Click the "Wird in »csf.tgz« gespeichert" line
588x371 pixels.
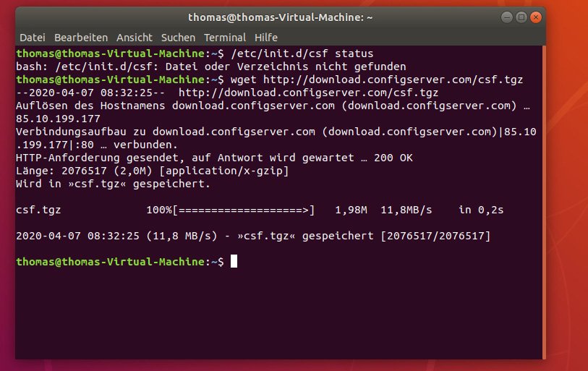(112, 184)
